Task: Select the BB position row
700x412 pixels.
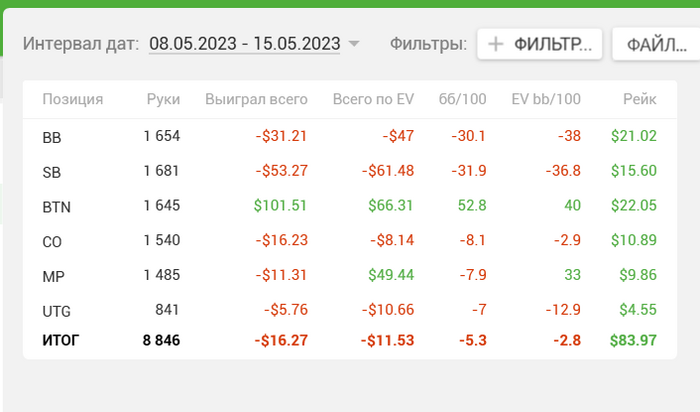Action: (52, 137)
